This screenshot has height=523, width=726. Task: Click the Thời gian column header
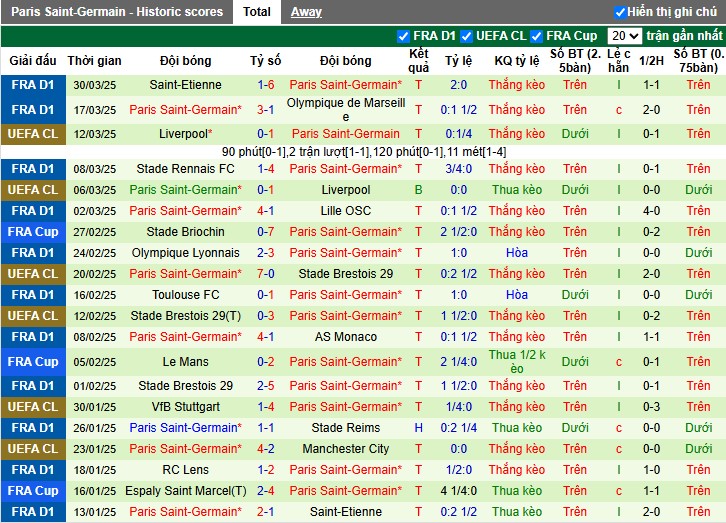[94, 61]
